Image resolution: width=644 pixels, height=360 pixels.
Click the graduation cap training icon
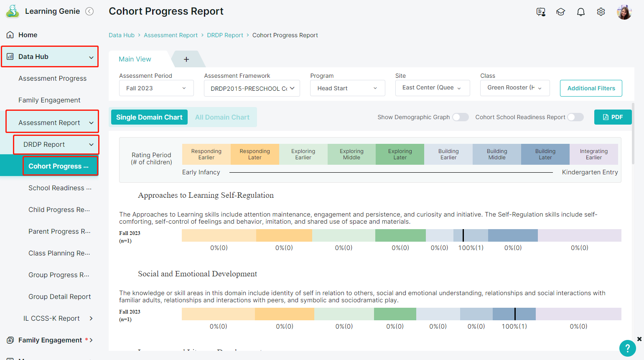[561, 12]
